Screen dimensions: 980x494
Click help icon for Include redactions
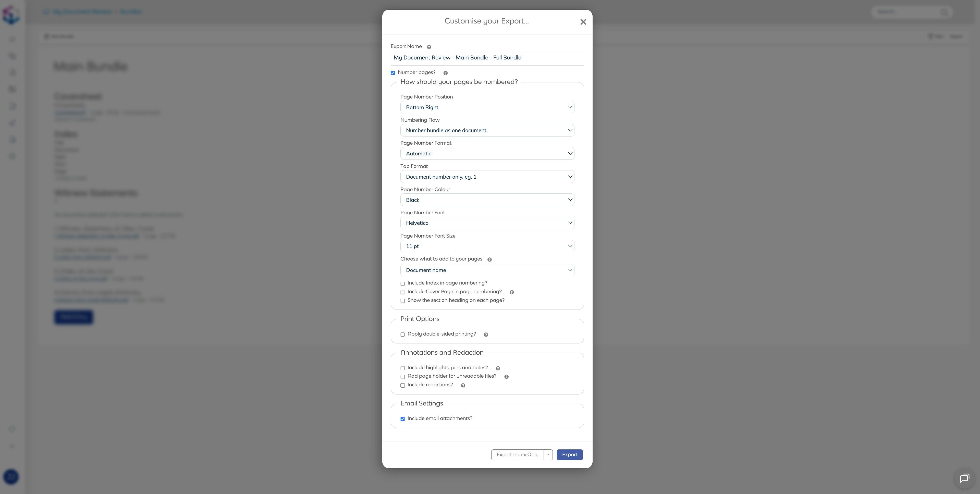463,386
